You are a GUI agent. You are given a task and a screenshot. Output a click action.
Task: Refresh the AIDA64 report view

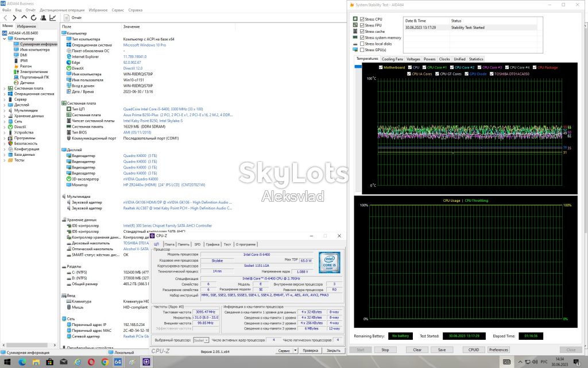(x=34, y=18)
